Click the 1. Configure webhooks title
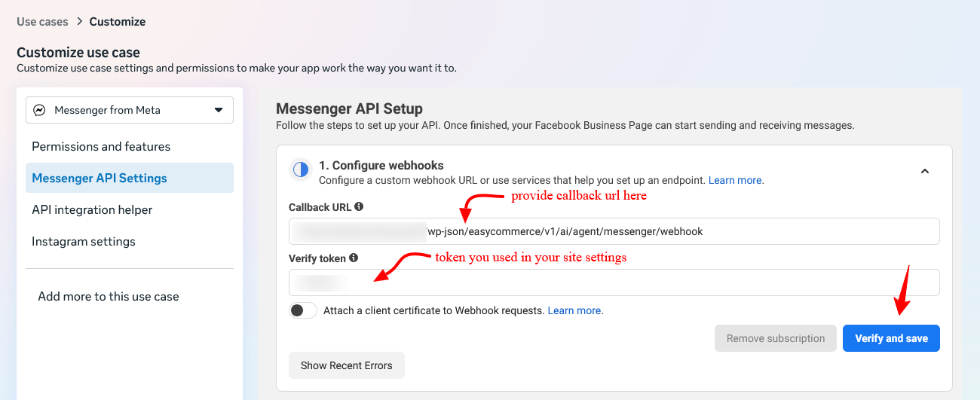 coord(381,165)
